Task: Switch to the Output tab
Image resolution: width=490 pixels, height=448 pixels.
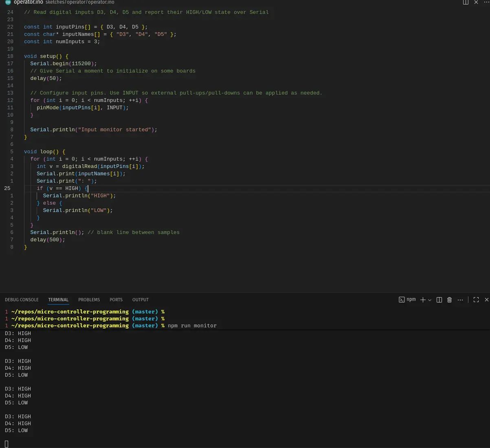Action: point(141,300)
